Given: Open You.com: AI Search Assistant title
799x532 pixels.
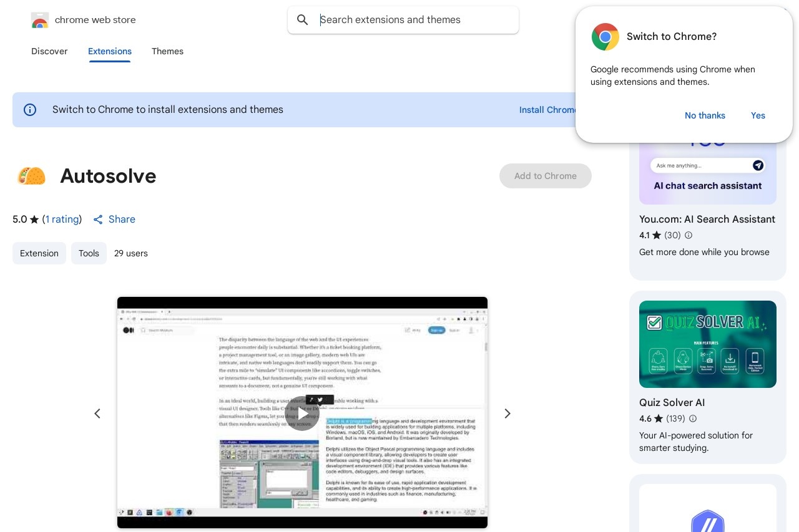Looking at the screenshot, I should pyautogui.click(x=707, y=220).
